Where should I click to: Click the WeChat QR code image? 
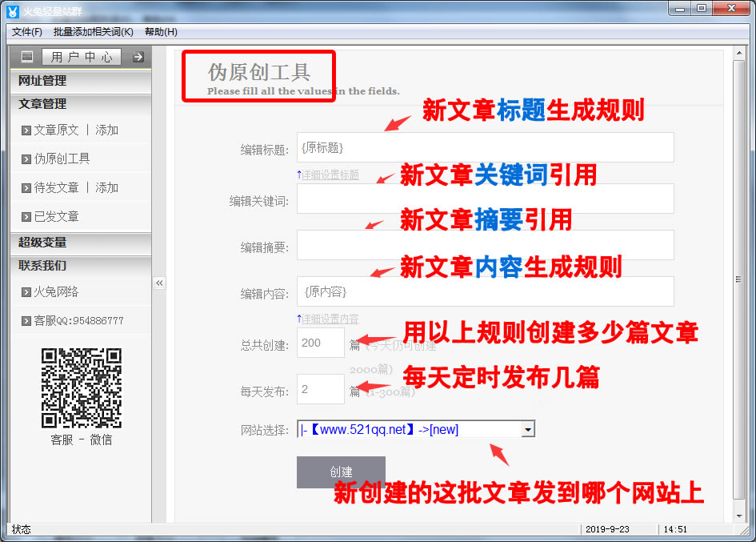81,387
